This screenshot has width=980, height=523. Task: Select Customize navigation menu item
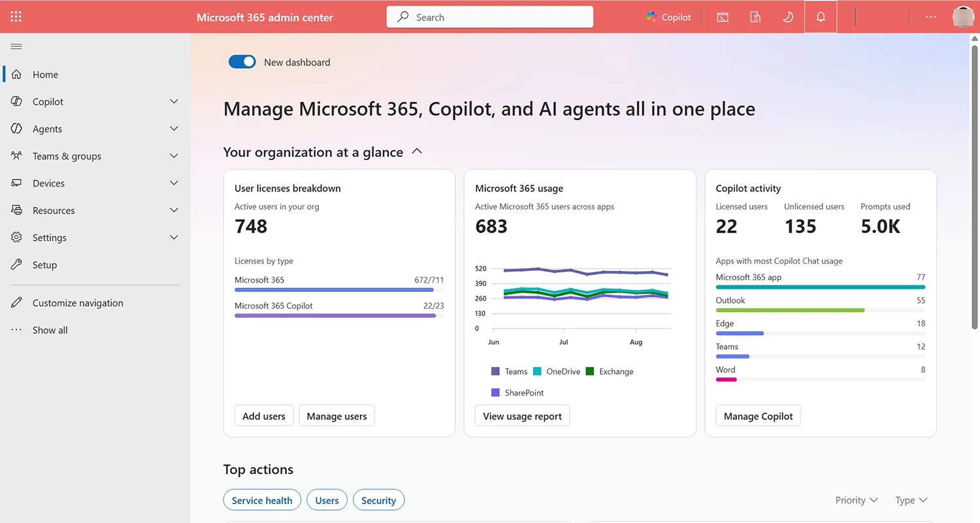(x=78, y=303)
